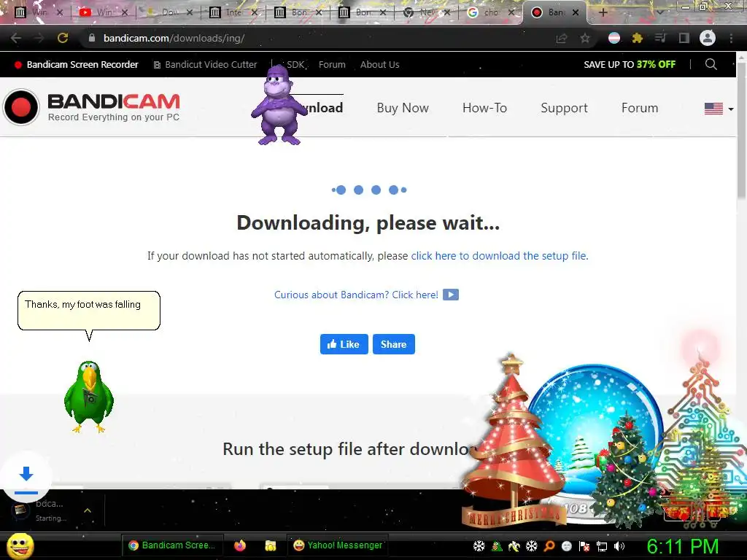Image resolution: width=747 pixels, height=560 pixels.
Task: Click the smiley Start button
Action: (20, 545)
